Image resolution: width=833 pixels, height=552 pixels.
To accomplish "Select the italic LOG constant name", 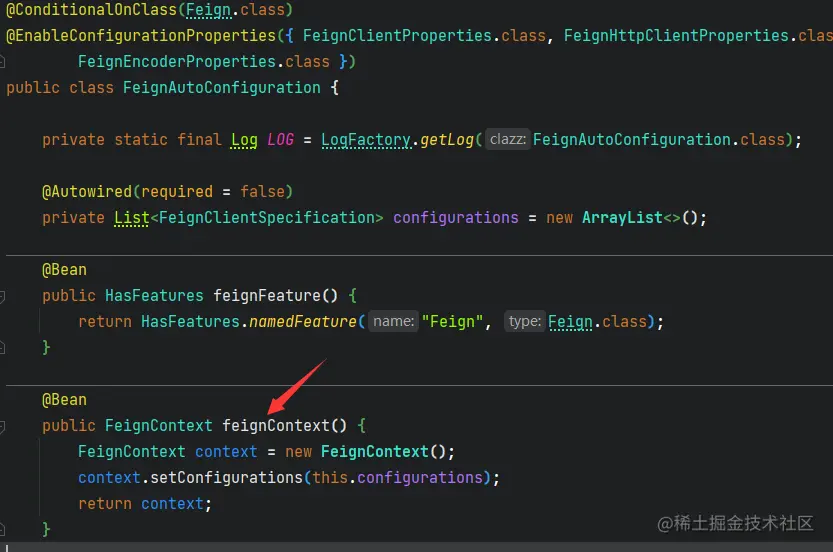I will tap(280, 140).
